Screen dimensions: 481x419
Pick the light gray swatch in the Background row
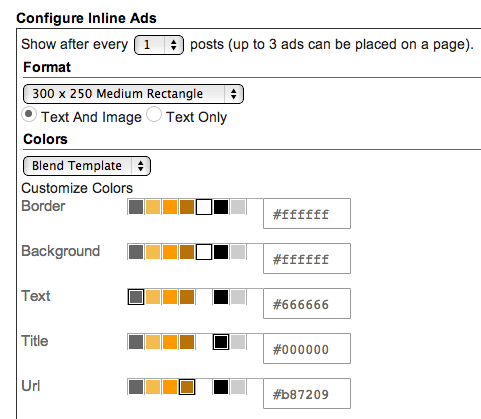(238, 252)
